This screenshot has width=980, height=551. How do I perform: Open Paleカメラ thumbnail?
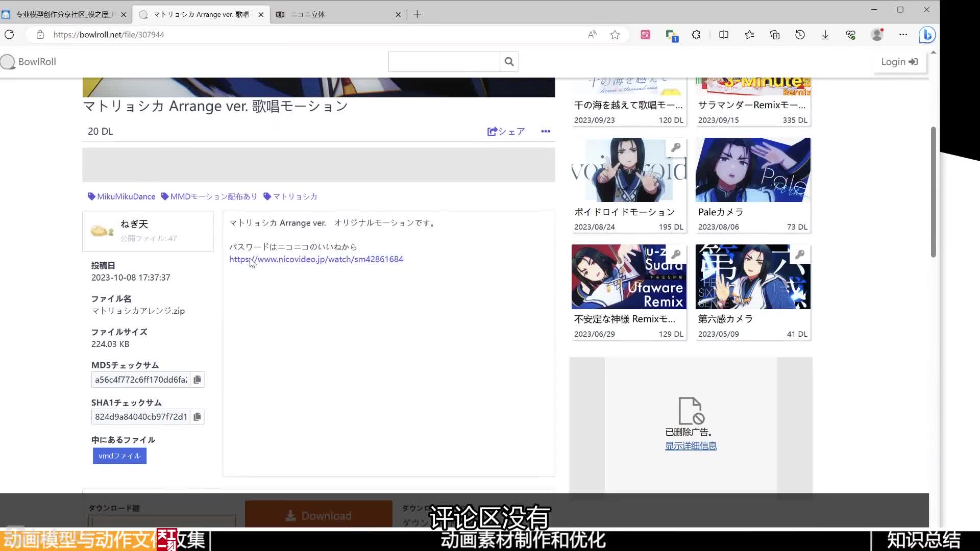point(753,170)
